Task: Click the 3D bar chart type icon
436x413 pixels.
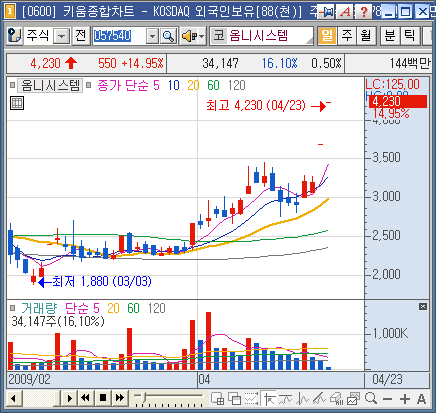Action: coord(337,399)
